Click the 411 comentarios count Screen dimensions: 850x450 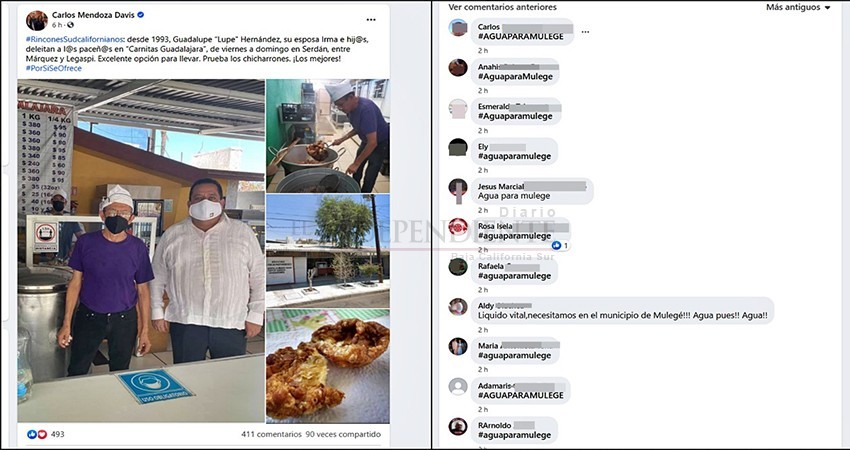pyautogui.click(x=271, y=434)
